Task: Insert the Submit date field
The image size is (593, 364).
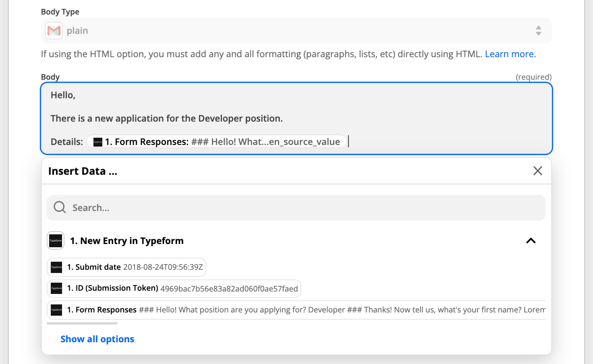Action: pyautogui.click(x=126, y=267)
